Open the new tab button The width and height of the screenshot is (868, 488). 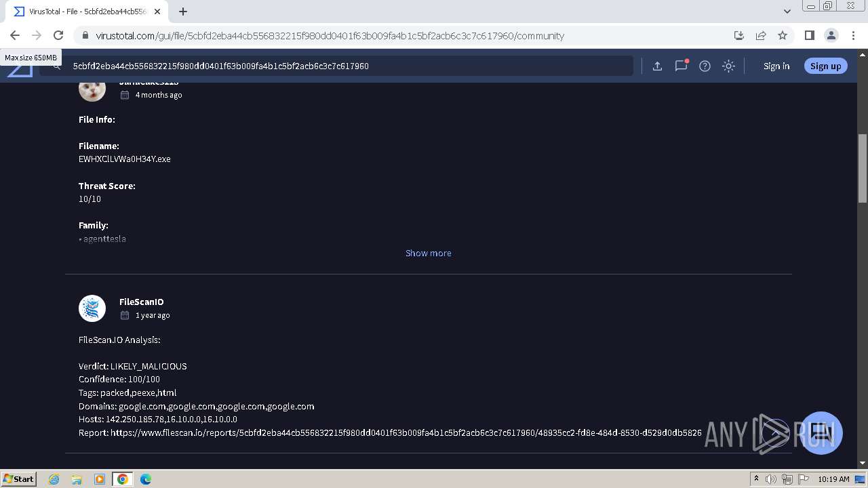[x=183, y=12]
